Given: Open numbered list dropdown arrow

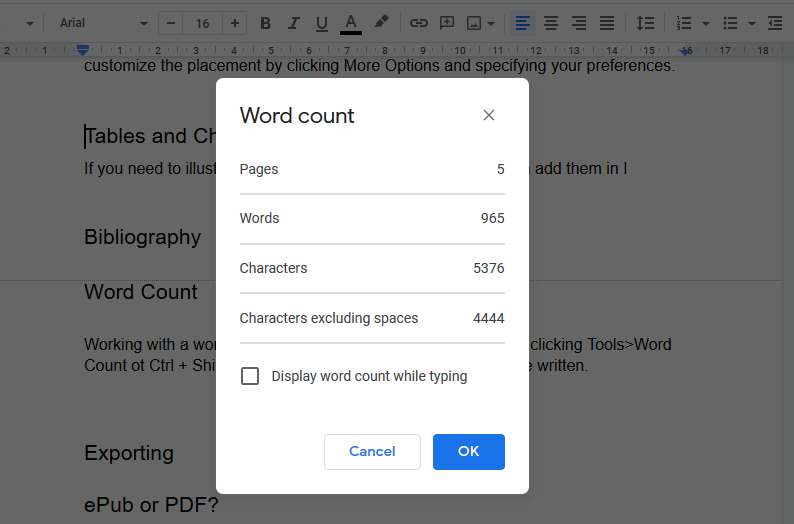Looking at the screenshot, I should (x=706, y=23).
